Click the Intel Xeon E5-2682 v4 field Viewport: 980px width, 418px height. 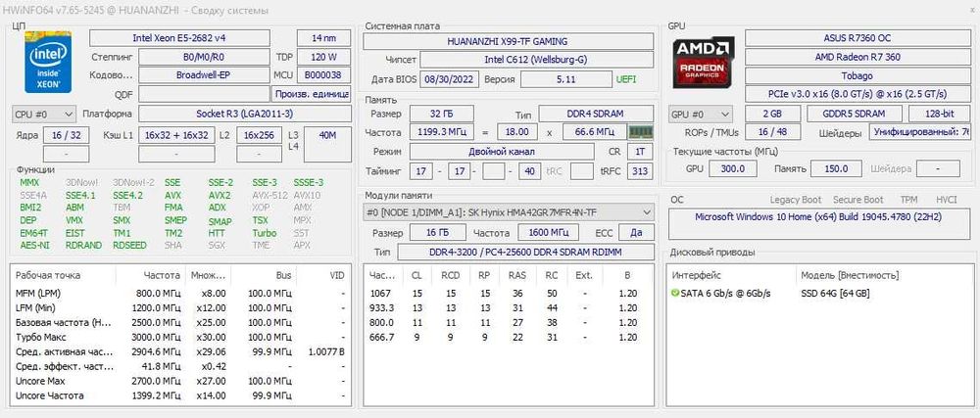point(179,38)
